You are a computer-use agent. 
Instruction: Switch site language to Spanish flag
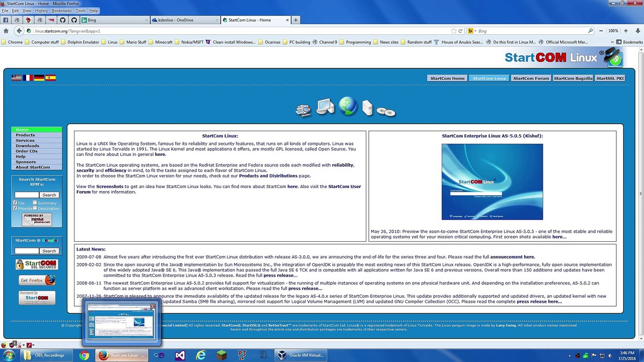point(50,77)
